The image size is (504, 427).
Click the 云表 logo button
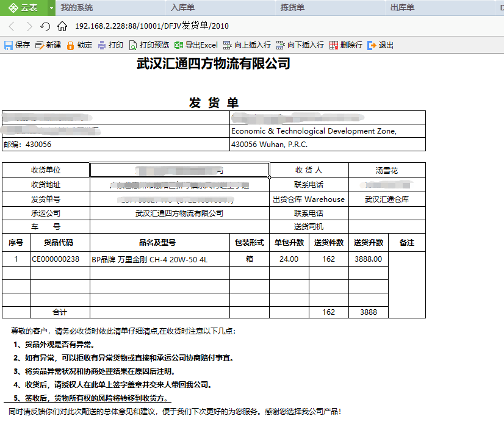[24, 8]
